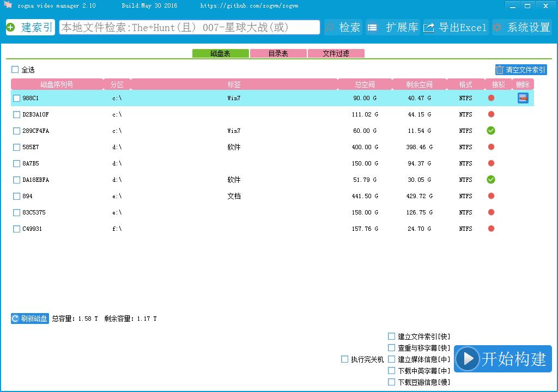This screenshot has height=392, width=558.
Task: Check the box for disk 585E7
Action: tap(16, 147)
